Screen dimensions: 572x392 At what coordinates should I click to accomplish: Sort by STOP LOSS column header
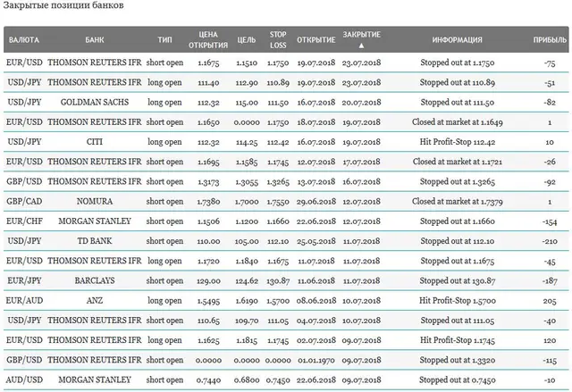(278, 39)
